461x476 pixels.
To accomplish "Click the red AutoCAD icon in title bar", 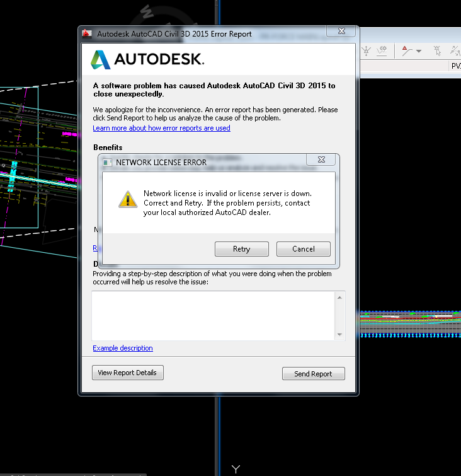I will pyautogui.click(x=87, y=33).
